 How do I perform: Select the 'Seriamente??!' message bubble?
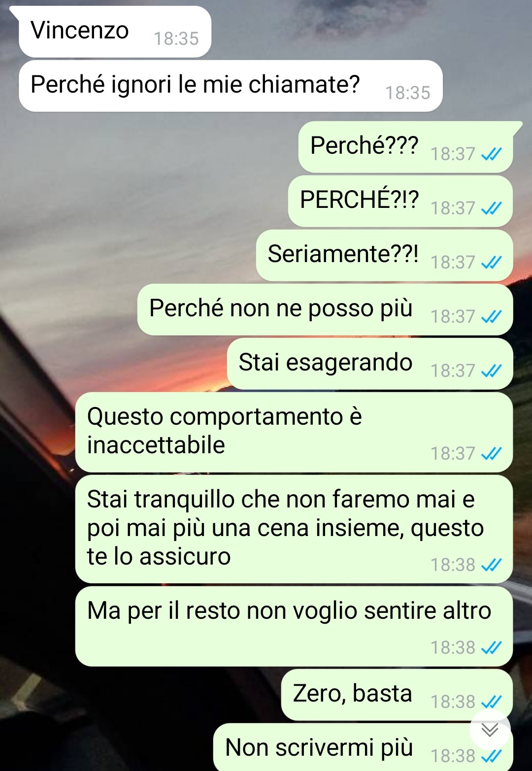384,255
